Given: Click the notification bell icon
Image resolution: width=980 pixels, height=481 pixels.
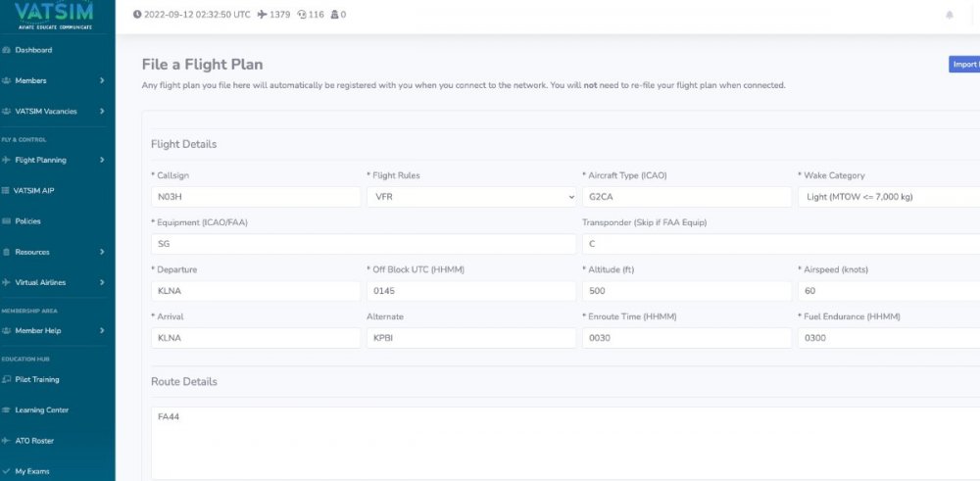Looking at the screenshot, I should tap(949, 15).
